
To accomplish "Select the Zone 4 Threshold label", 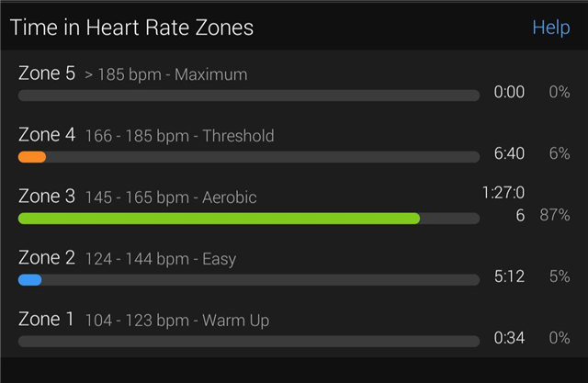I will (146, 136).
